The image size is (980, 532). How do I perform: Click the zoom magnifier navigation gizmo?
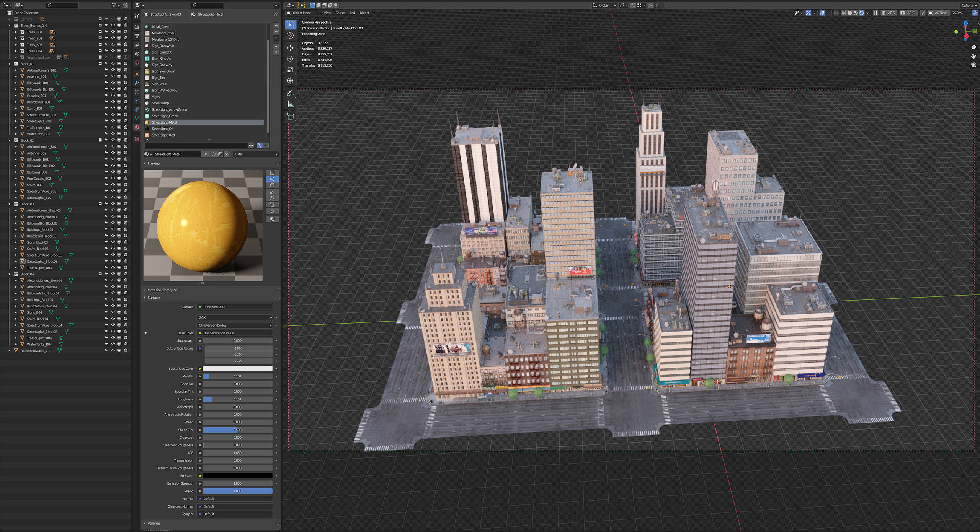[x=973, y=47]
